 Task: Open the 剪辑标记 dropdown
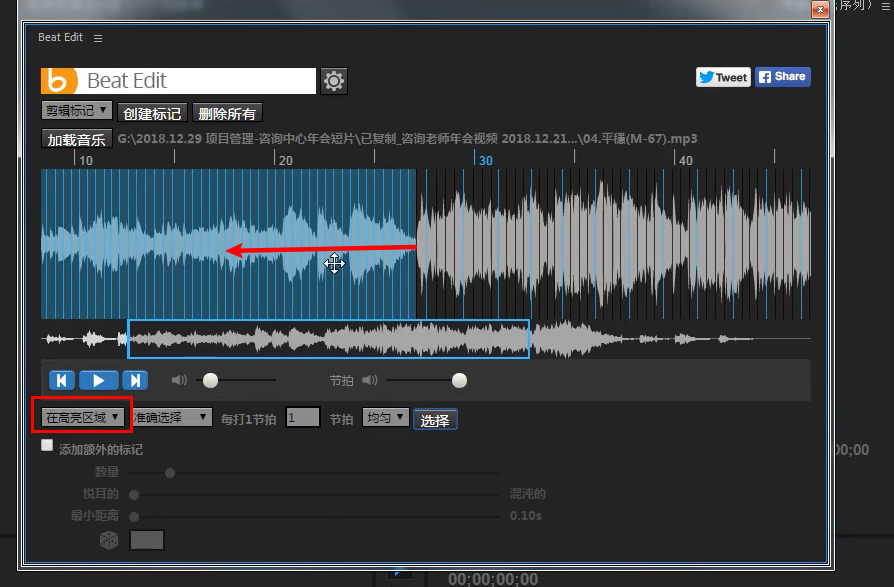point(76,111)
